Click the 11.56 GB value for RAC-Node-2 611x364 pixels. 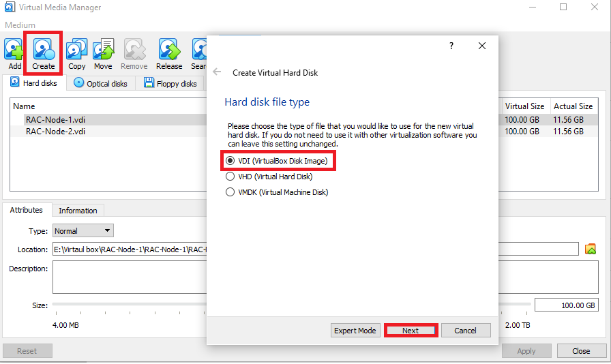point(568,132)
